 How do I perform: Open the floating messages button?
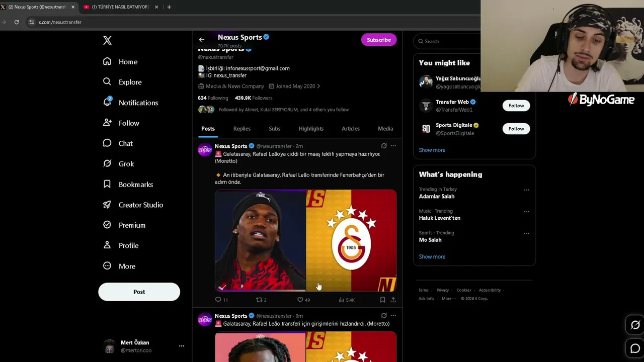[x=635, y=348]
